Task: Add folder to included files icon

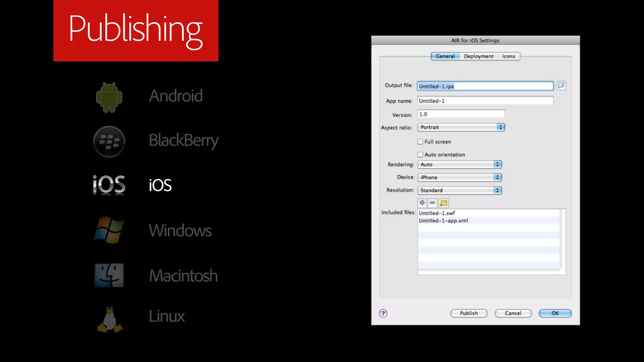Action: [x=443, y=203]
